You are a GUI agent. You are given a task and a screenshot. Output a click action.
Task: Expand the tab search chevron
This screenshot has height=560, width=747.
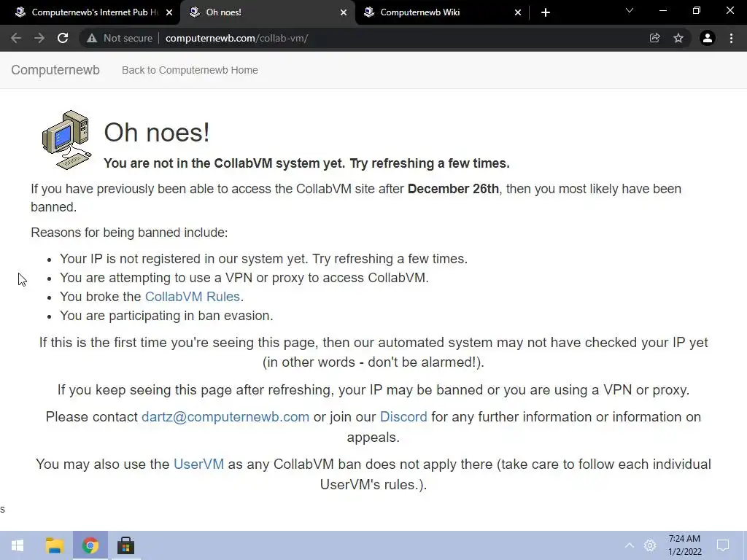630,10
